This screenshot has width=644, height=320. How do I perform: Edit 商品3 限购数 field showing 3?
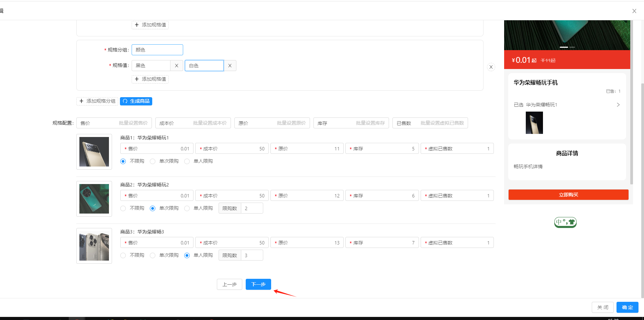click(x=252, y=255)
